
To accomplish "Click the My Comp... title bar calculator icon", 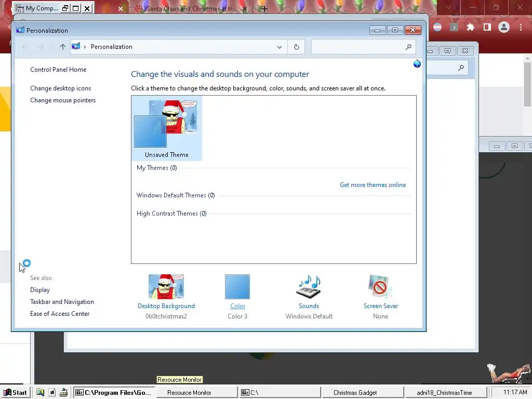I will point(20,8).
